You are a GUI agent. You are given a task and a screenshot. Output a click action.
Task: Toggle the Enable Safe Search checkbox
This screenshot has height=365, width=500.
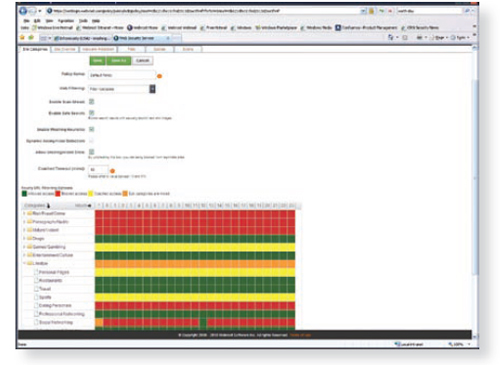[91, 113]
